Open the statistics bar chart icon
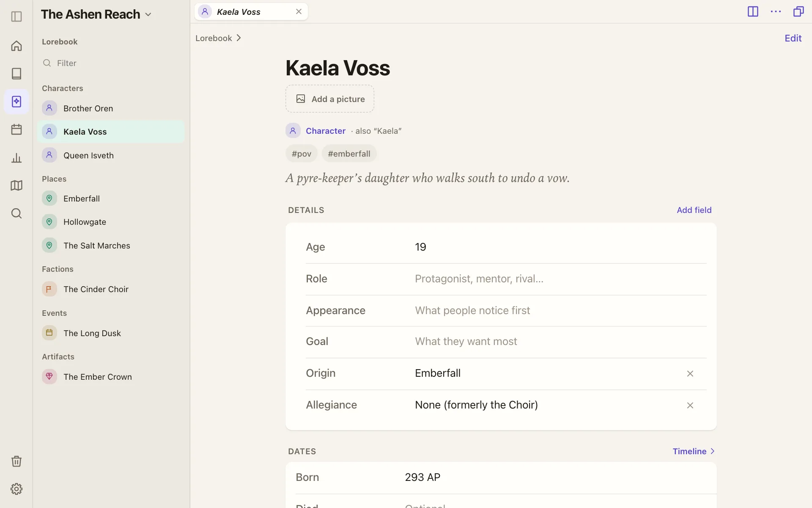The image size is (812, 508). pyautogui.click(x=16, y=158)
